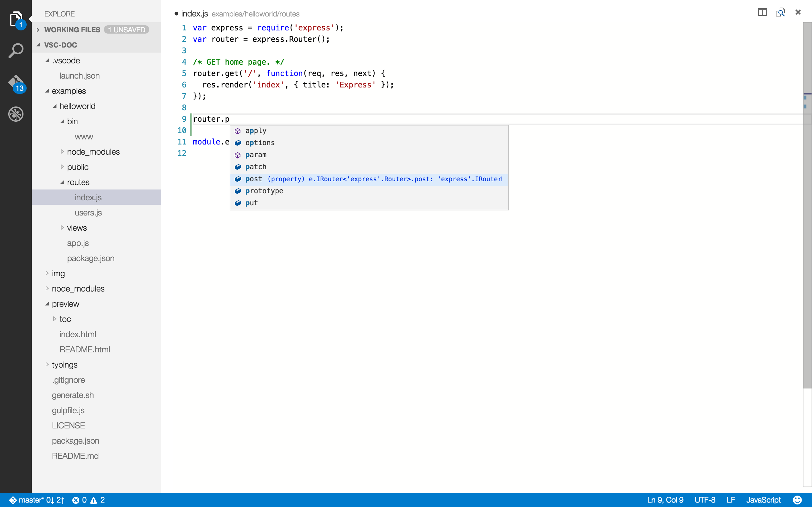Open the Debug view icon
812x507 pixels.
(16, 114)
